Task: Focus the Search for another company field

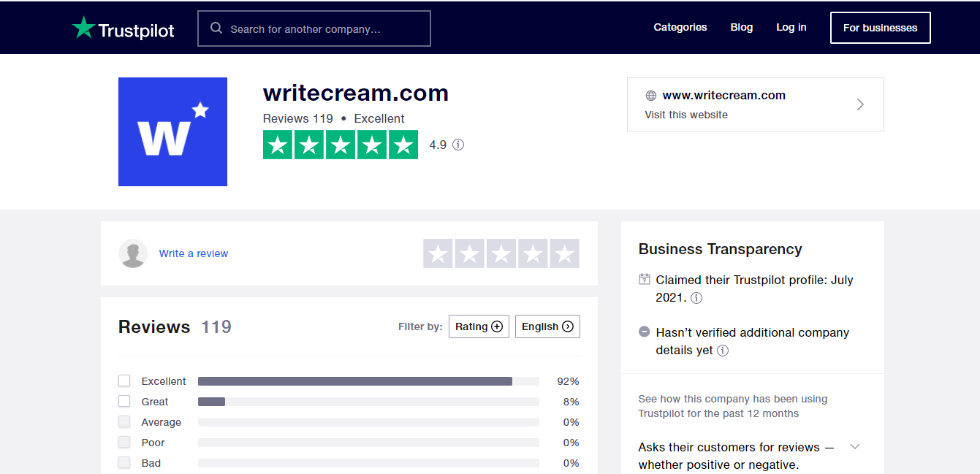Action: (314, 28)
